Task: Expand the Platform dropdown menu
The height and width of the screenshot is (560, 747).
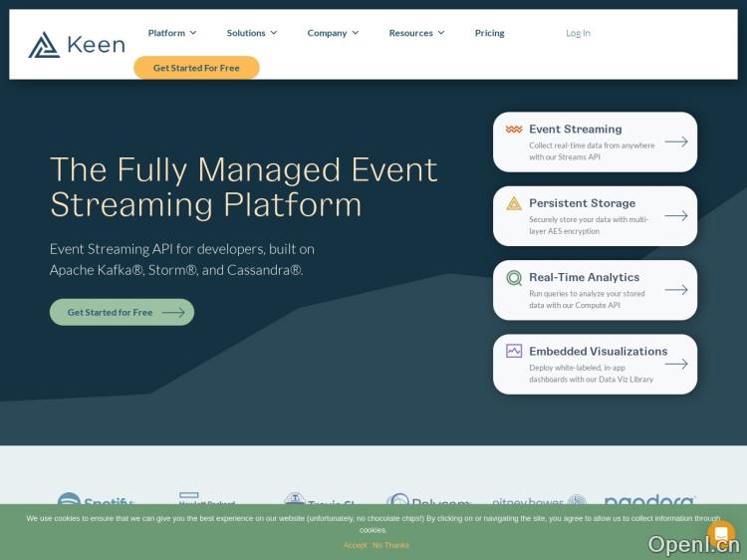Action: click(x=172, y=33)
